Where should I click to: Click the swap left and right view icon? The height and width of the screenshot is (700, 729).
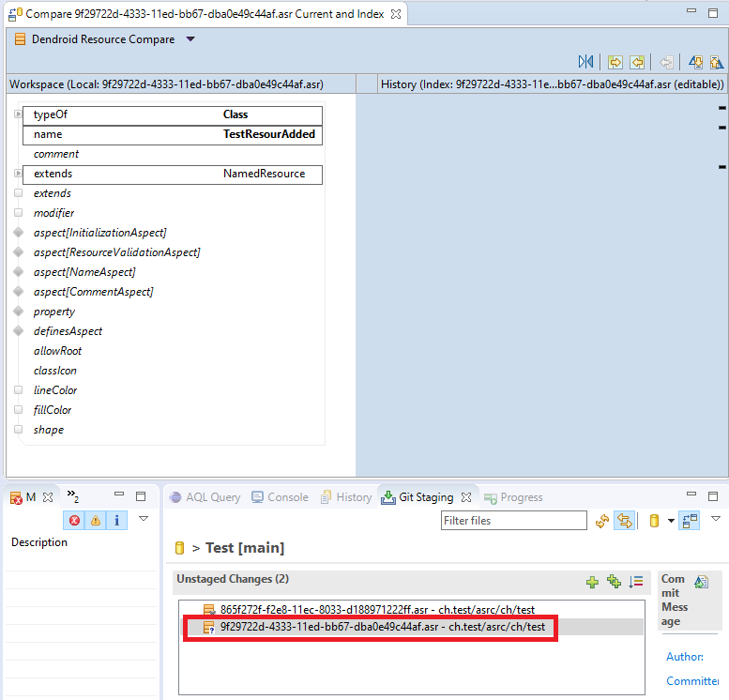586,62
